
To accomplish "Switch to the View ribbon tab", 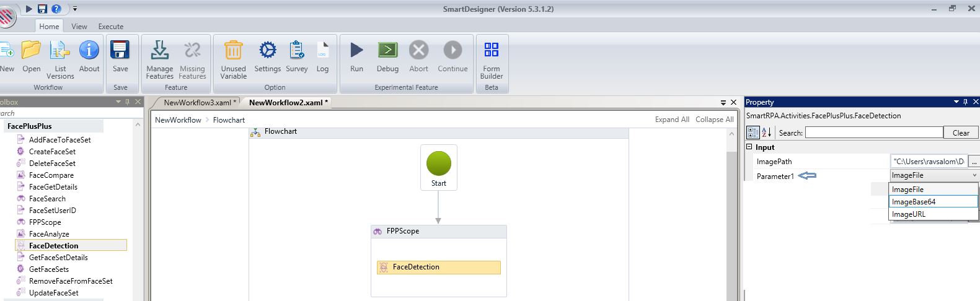I will [79, 27].
